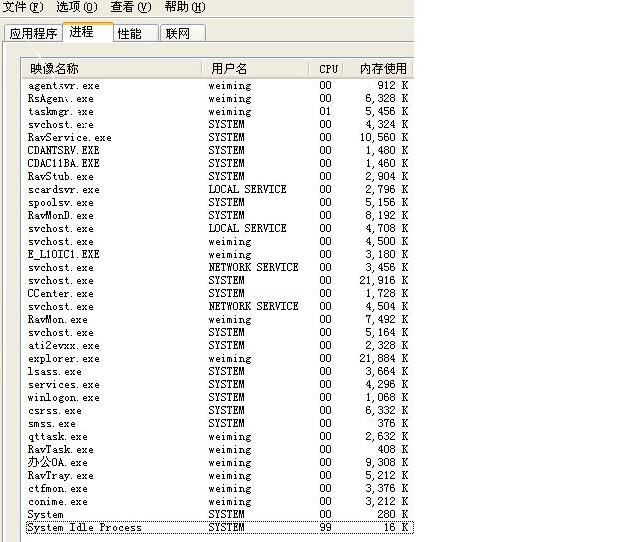The width and height of the screenshot is (640, 542).
Task: Sort by the 映像名称 column header
Action: coord(111,69)
